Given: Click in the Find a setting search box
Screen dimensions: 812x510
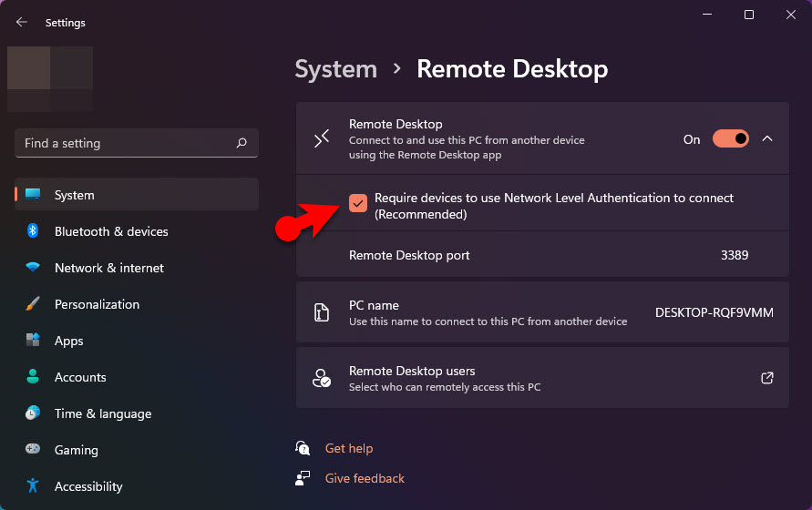Looking at the screenshot, I should coord(137,143).
